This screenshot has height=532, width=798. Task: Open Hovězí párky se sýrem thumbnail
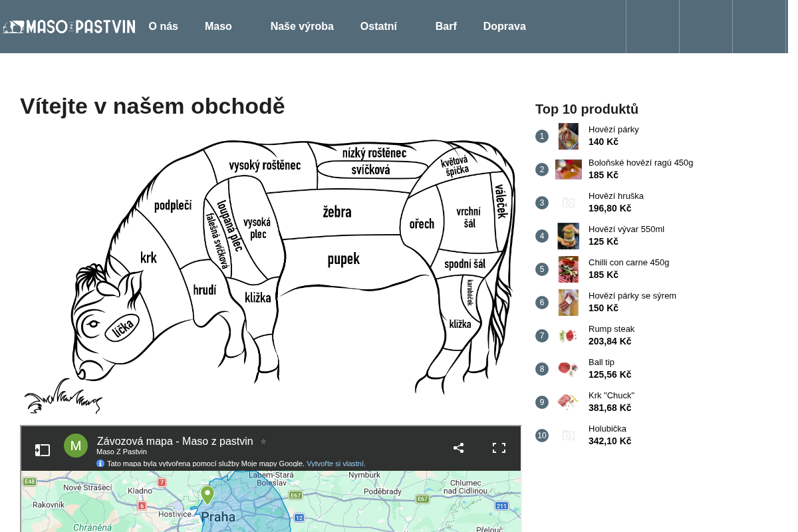pos(569,303)
